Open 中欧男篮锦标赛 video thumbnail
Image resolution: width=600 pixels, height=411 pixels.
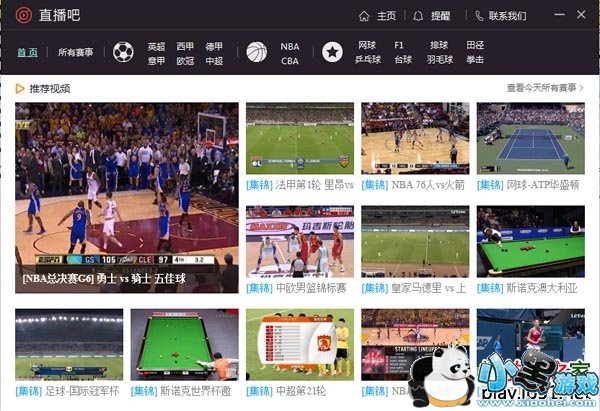point(300,241)
